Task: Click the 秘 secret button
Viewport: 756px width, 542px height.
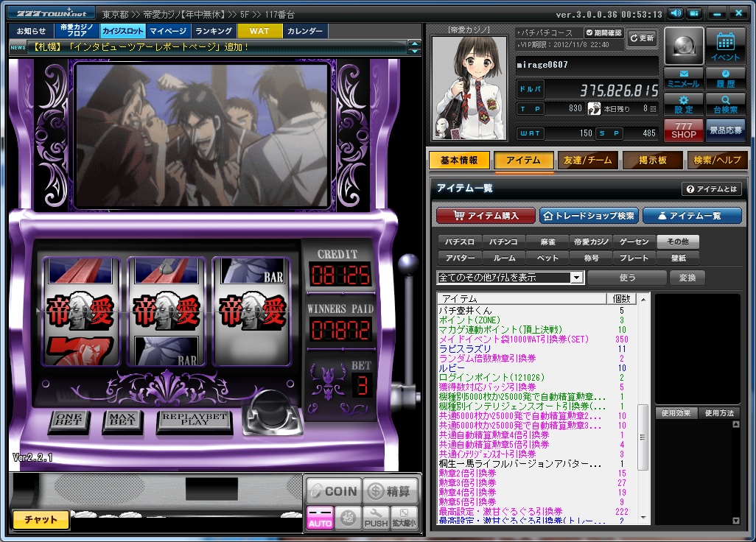Action: [x=348, y=518]
